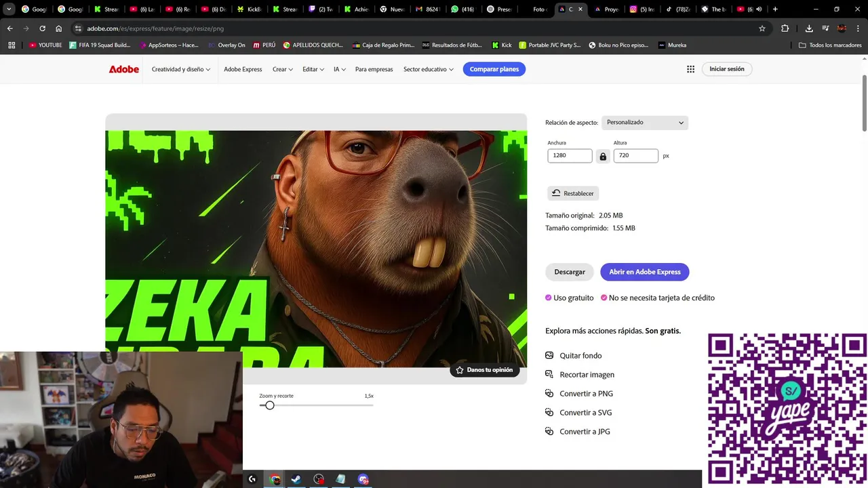Click the Quitar fondo icon

549,355
